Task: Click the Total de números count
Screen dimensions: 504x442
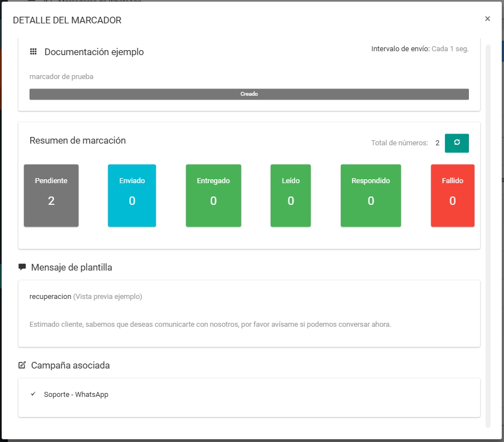Action: pyautogui.click(x=437, y=143)
